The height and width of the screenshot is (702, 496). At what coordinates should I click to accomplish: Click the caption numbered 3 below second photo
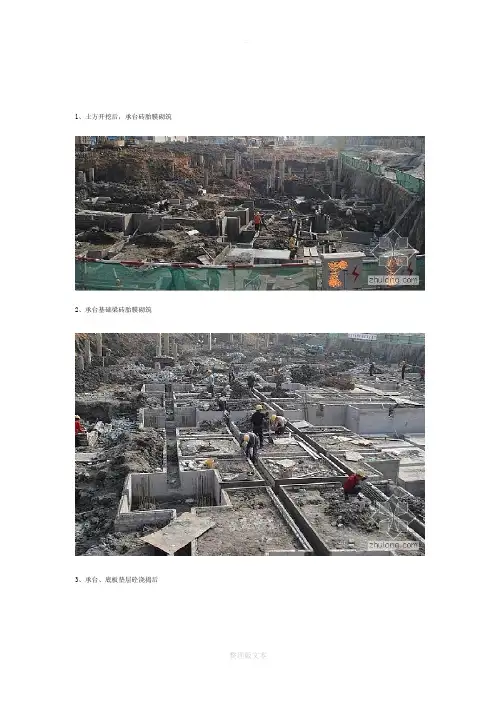[116, 579]
